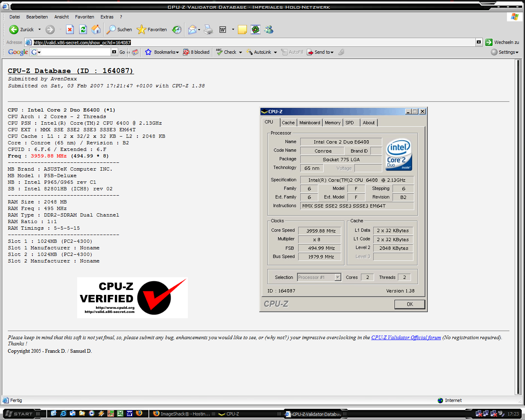The height and width of the screenshot is (420, 525).
Task: Click the Internet zone status bar indicator
Action: pyautogui.click(x=450, y=400)
